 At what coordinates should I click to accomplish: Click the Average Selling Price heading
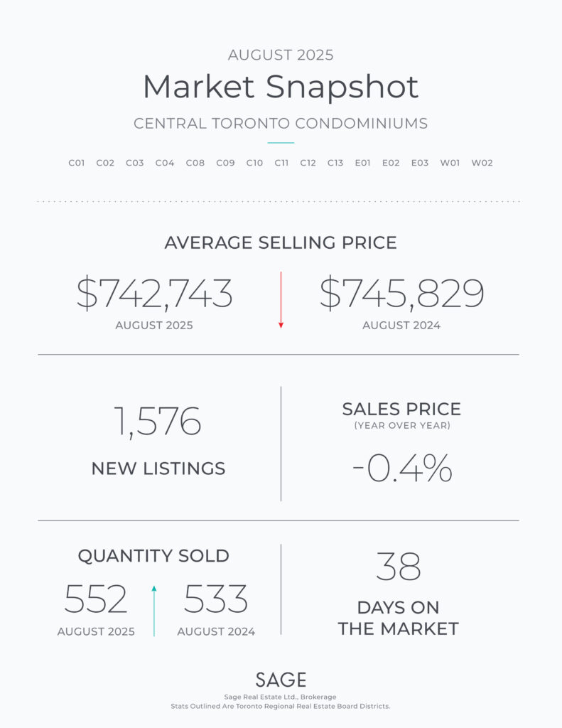pyautogui.click(x=281, y=242)
